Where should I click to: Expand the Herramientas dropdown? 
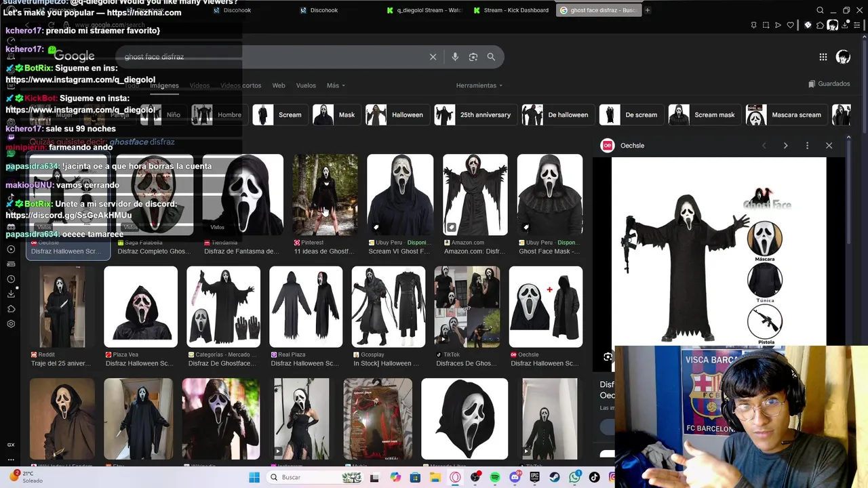pyautogui.click(x=479, y=85)
